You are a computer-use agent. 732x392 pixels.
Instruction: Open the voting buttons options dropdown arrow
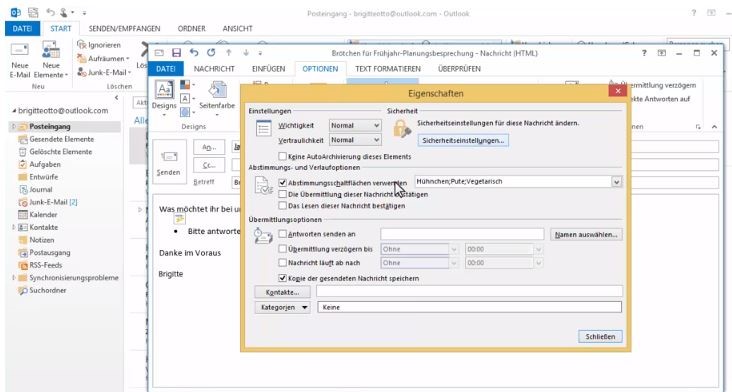click(616, 182)
